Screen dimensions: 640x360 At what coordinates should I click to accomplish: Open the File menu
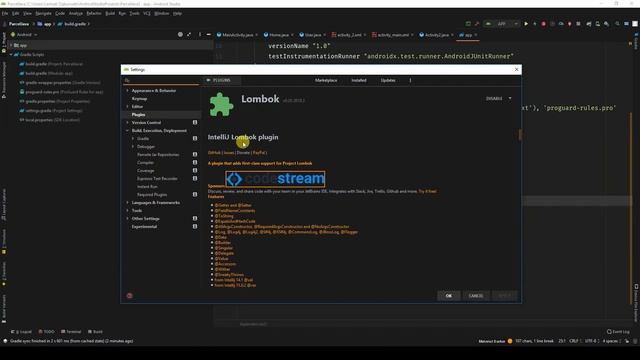tap(5, 13)
